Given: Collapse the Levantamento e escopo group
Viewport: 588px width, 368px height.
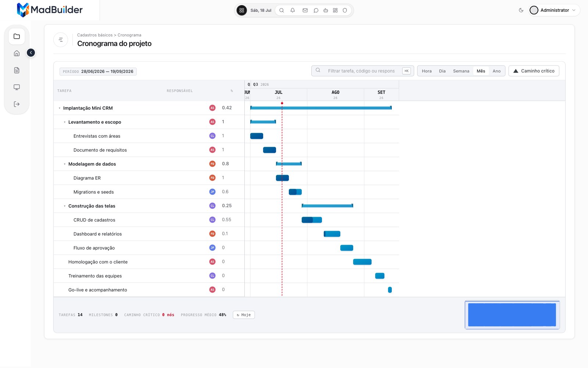Looking at the screenshot, I should point(65,122).
